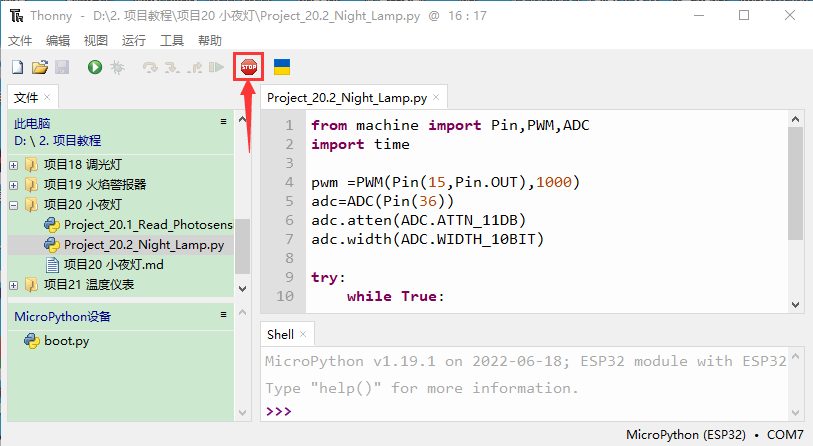Select boot.py in MicroPython设备 panel

(66, 341)
